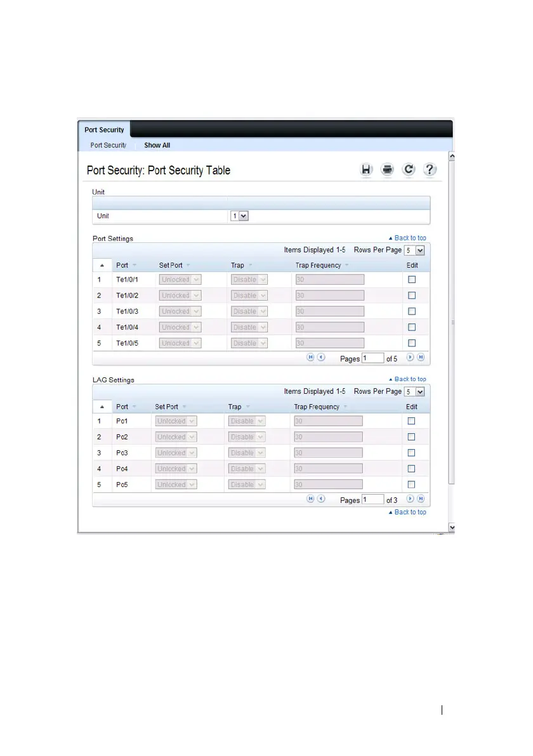Go to next page in Port Settings
533x756 pixels.
tap(410, 357)
